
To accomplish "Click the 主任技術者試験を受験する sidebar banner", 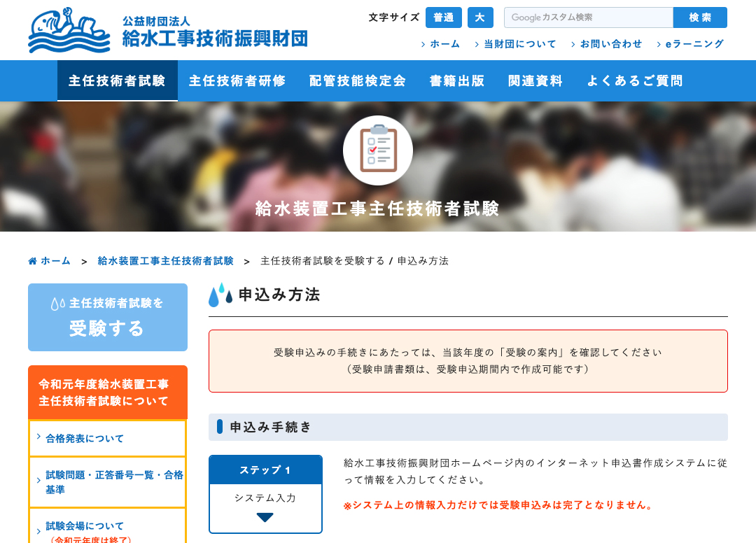I will [x=108, y=317].
